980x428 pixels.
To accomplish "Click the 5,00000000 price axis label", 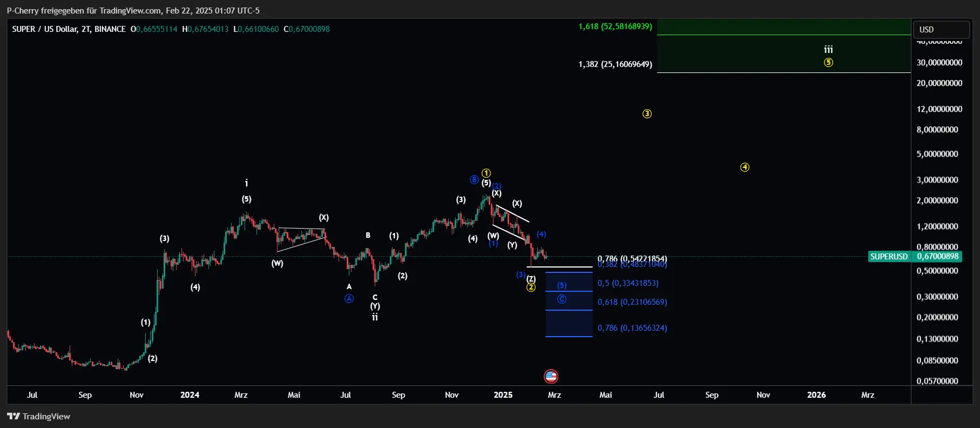I will (x=937, y=154).
